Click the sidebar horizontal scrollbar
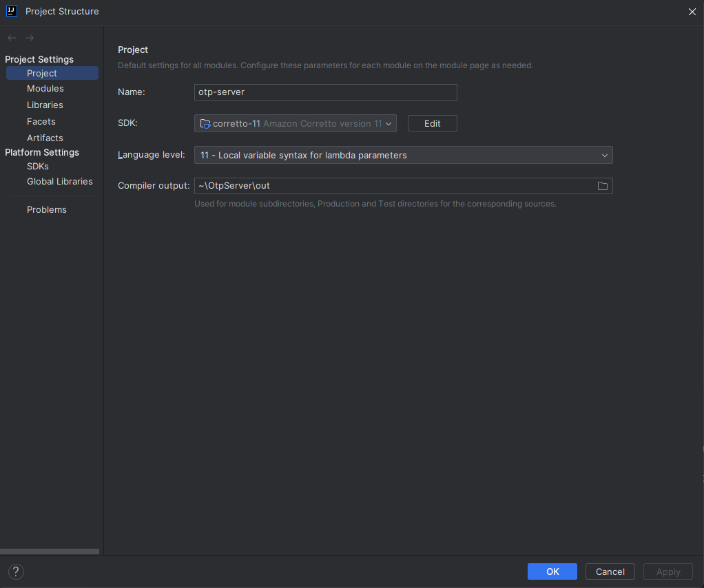704x588 pixels. click(x=50, y=552)
